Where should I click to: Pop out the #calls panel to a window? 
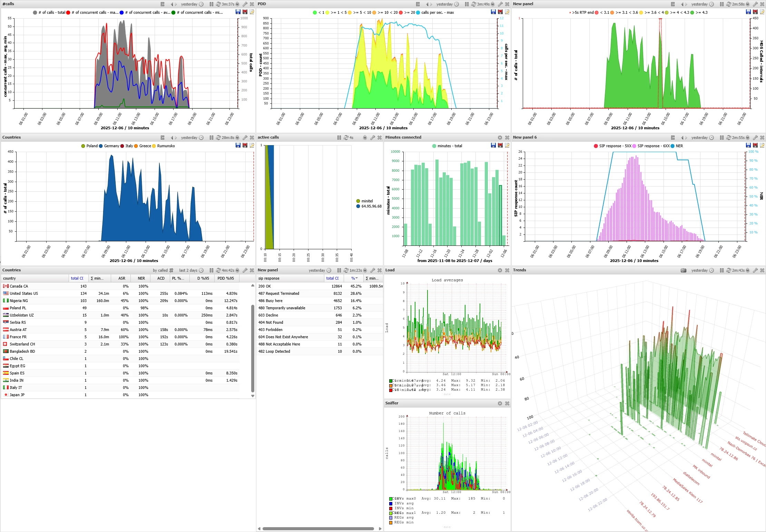point(163,4)
